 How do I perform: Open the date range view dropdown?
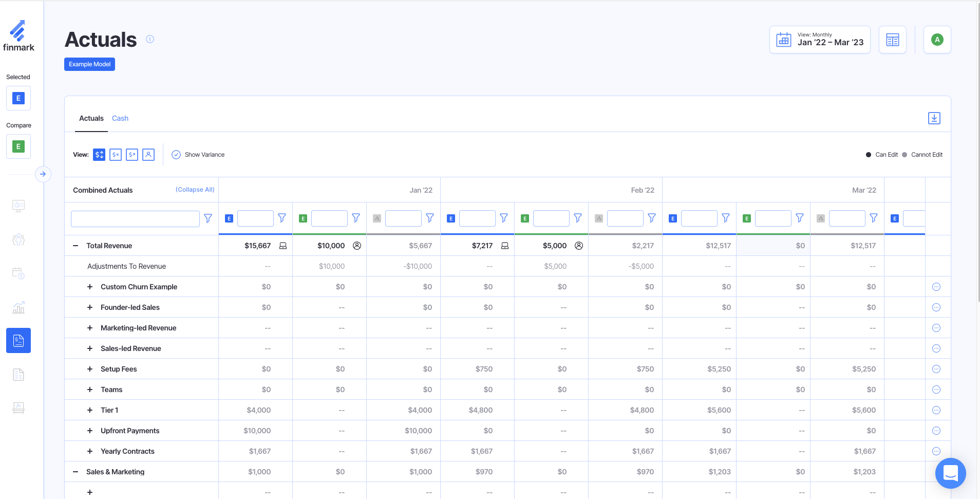[820, 40]
